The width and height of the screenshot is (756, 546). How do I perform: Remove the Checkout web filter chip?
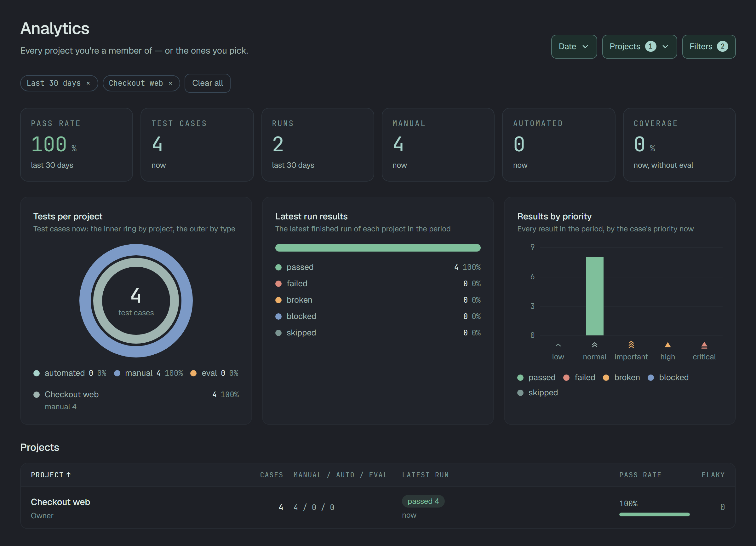tap(170, 84)
